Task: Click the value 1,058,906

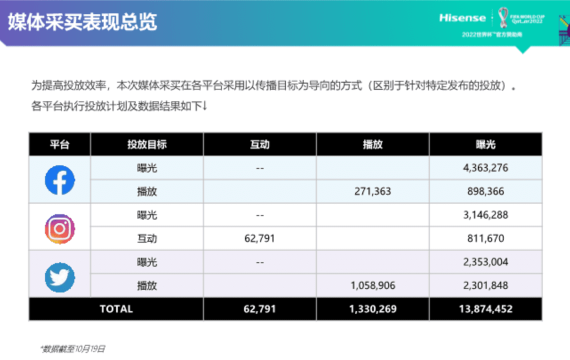Action: [x=373, y=285]
